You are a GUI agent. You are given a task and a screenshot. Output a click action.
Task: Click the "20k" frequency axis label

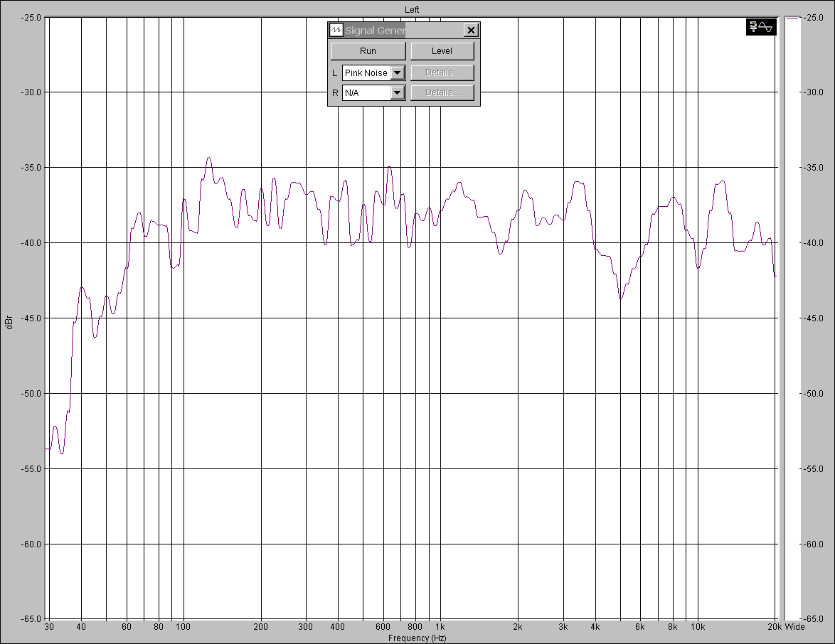775,627
